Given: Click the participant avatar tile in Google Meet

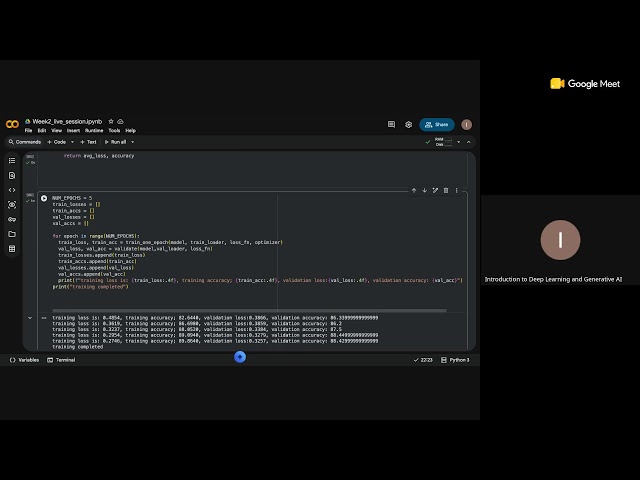Looking at the screenshot, I should [x=560, y=240].
